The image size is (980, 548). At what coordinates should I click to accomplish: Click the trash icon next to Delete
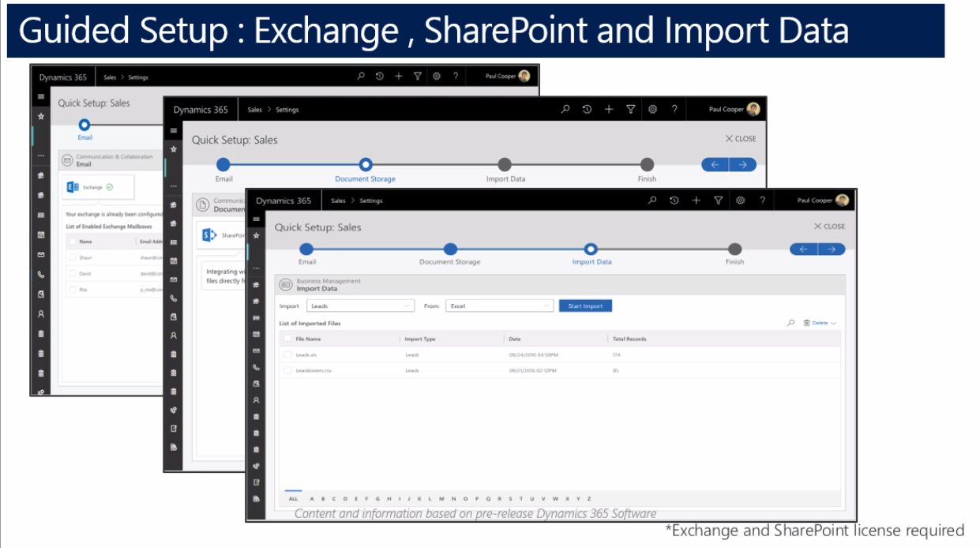[806, 323]
